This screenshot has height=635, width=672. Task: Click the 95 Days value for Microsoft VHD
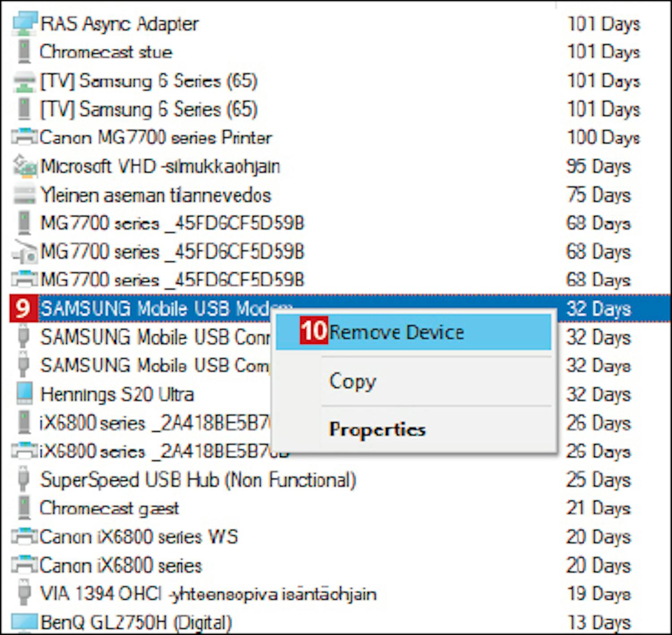point(599,166)
